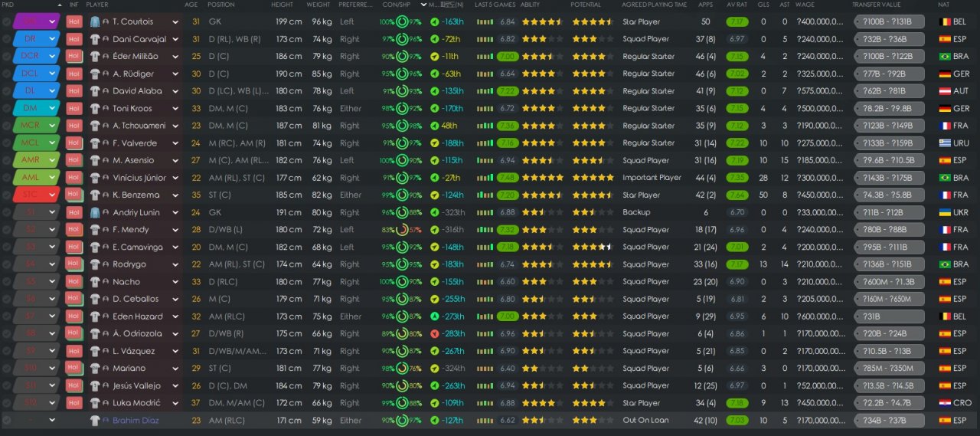
Task: Click the goalkeeper shirt icon for Andriy Lunin
Action: point(95,212)
